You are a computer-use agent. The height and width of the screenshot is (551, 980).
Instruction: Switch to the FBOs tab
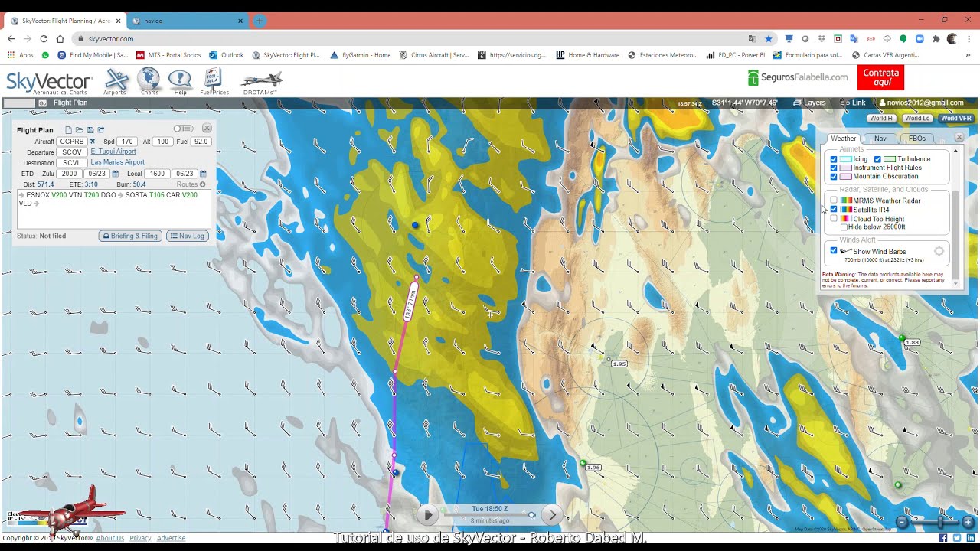(917, 139)
